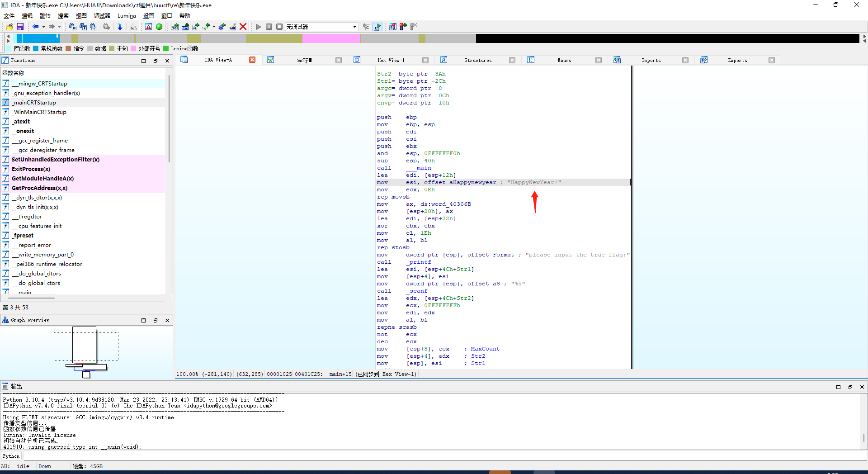Click the edit pencil toolbar icon
The image size is (868, 474).
click(232, 27)
